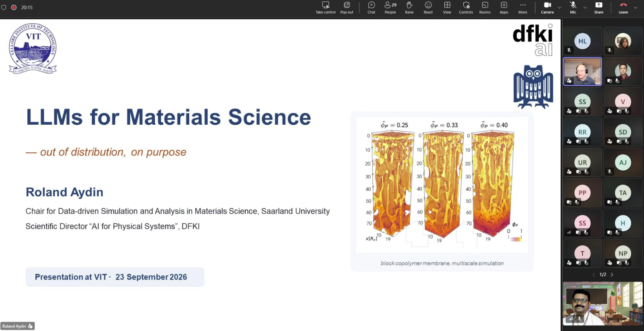Screen dimensions: 644x331
Task: Select the SD participant tile
Action: click(x=623, y=132)
